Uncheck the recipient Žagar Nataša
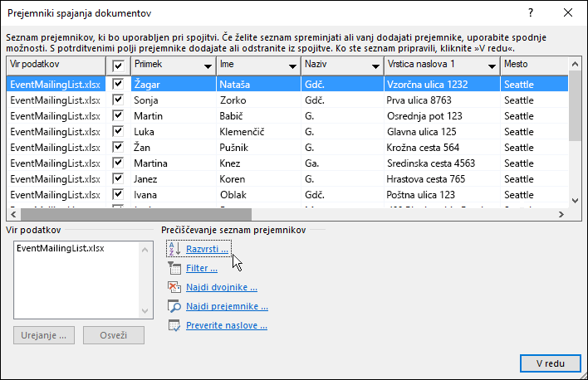The width and height of the screenshot is (588, 380). pos(118,84)
